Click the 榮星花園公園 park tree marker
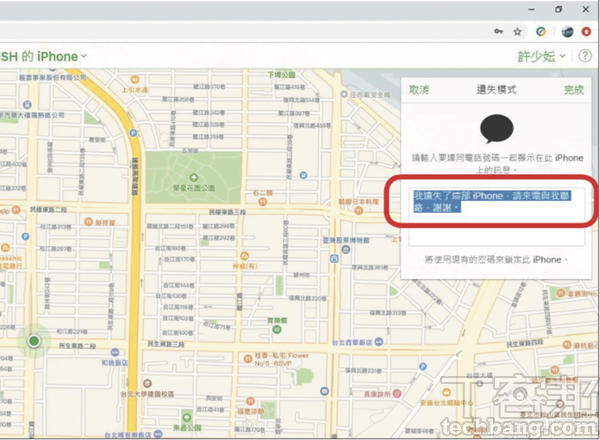Image resolution: width=600 pixels, height=440 pixels. click(x=194, y=178)
